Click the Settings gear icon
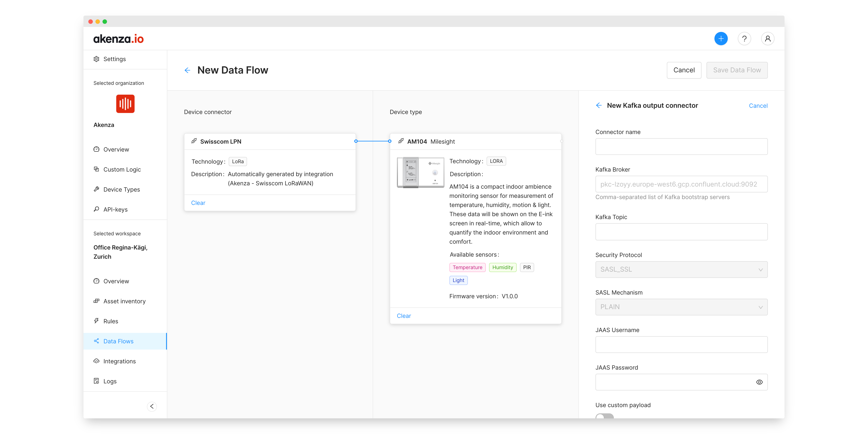This screenshot has height=434, width=868. pos(96,59)
